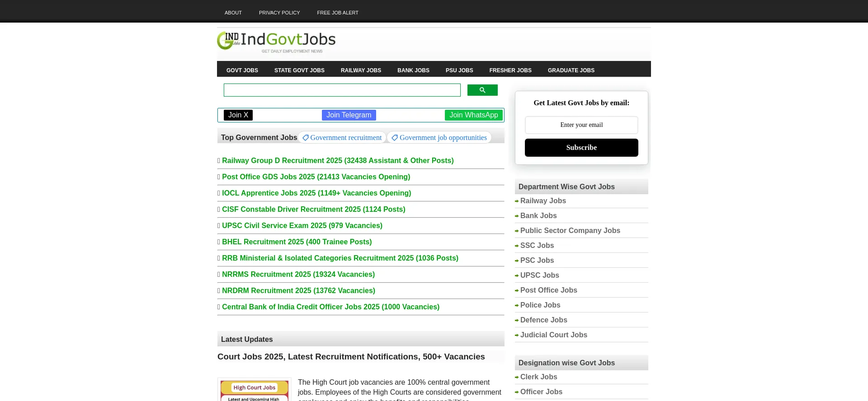The height and width of the screenshot is (401, 868).
Task: Focus the Enter your email field
Action: tap(581, 125)
